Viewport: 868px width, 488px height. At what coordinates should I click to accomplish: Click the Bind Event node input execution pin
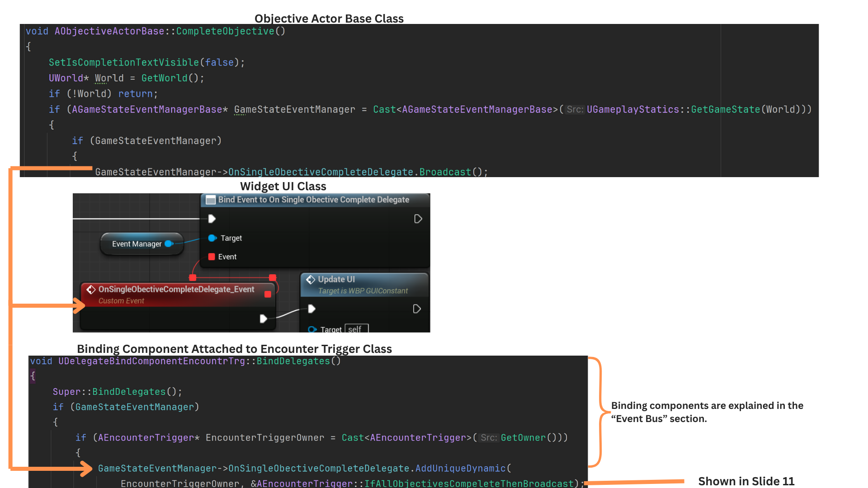click(212, 219)
